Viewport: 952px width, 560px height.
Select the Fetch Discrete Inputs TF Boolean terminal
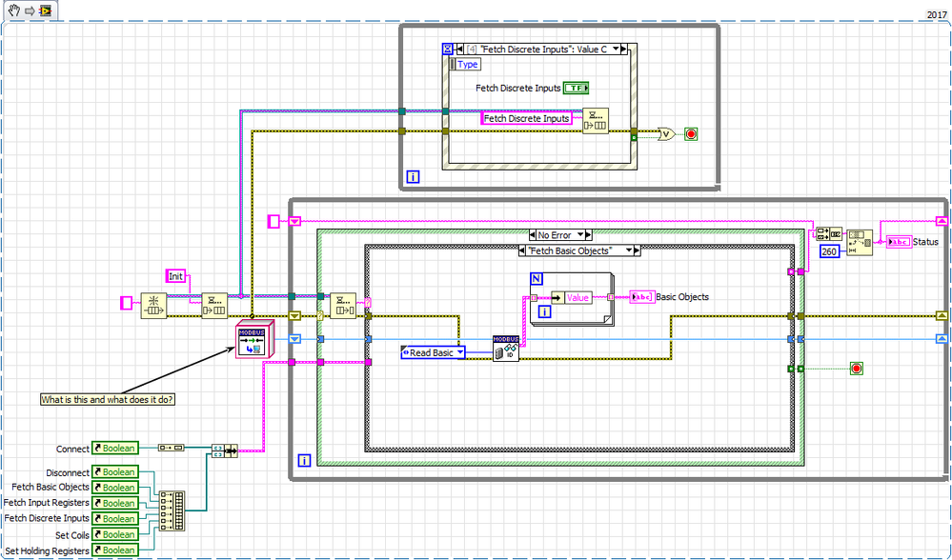click(x=577, y=88)
